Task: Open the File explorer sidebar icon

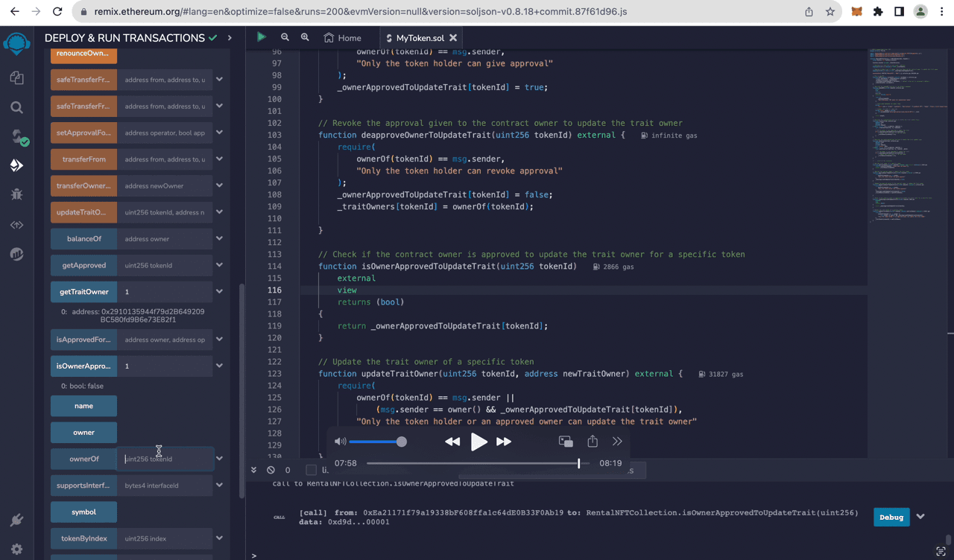Action: point(16,78)
